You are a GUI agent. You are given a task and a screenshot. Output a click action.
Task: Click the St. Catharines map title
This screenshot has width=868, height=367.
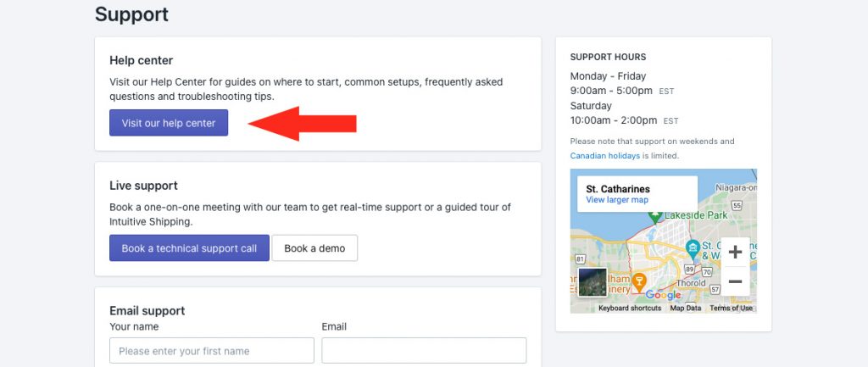point(618,189)
